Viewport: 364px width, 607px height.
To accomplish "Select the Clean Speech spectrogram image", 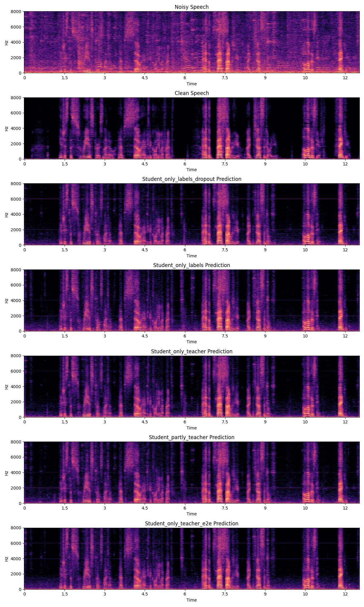I will click(x=191, y=128).
